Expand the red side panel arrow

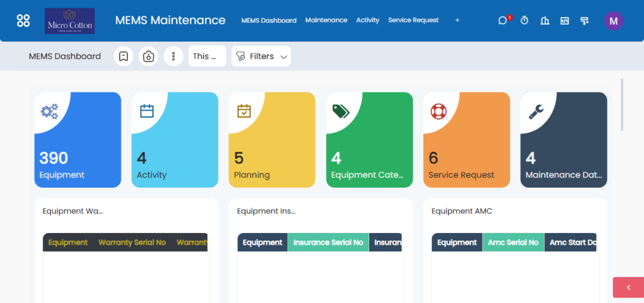628,287
